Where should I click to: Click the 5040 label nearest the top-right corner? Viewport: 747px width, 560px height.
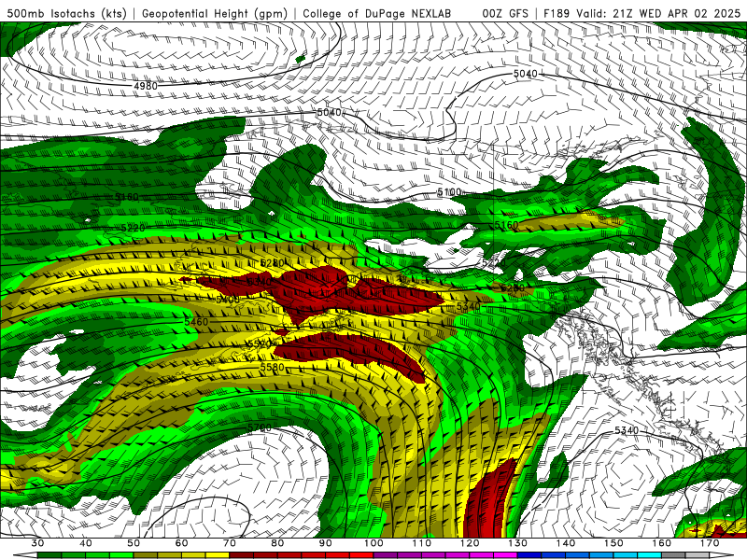[x=525, y=74]
